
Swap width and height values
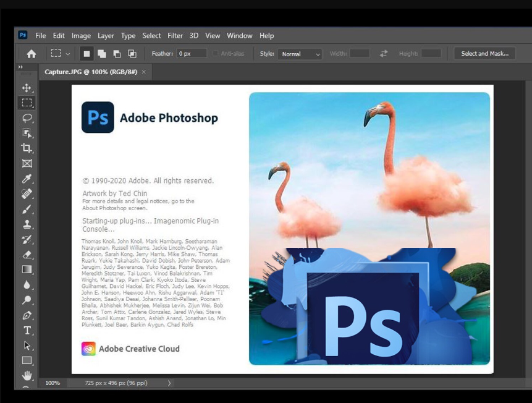click(x=383, y=54)
